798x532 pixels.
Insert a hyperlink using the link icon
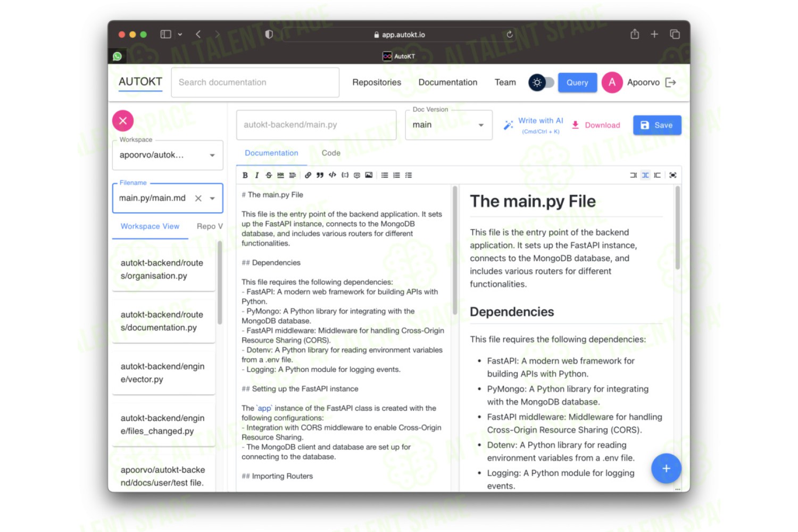point(308,175)
